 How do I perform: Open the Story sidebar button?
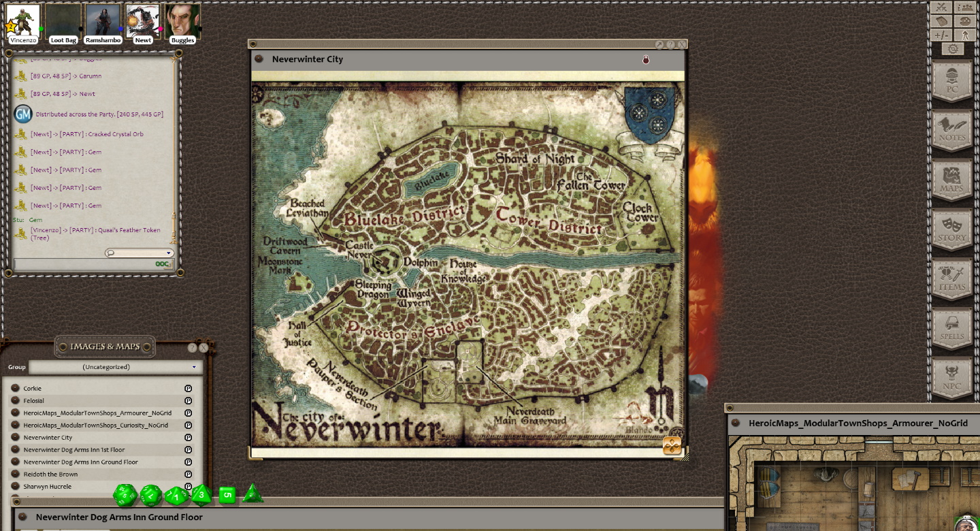(952, 230)
